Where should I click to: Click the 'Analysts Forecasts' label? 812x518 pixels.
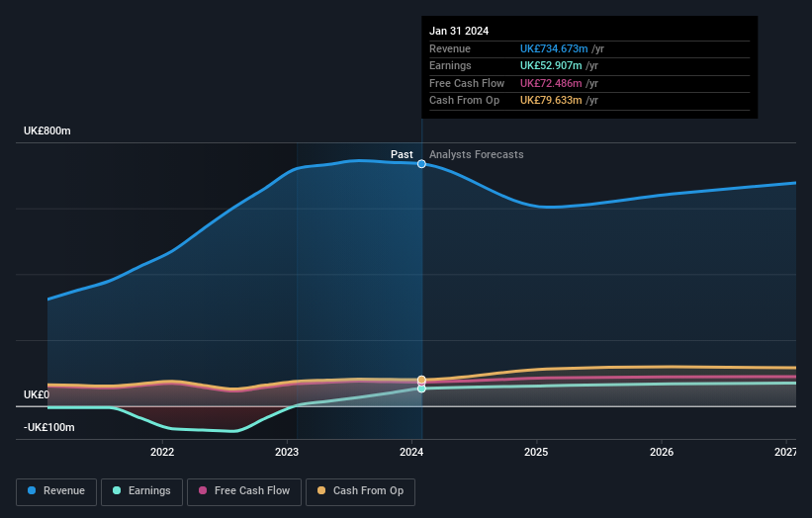pos(477,155)
